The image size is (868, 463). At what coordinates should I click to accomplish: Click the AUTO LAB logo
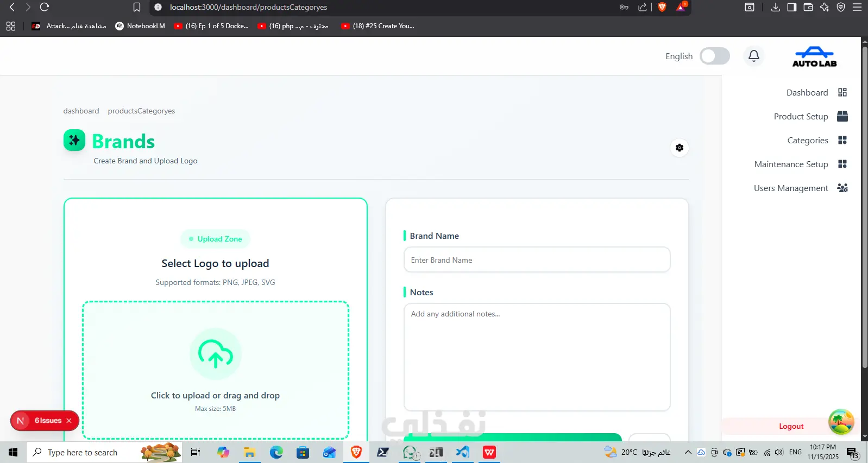point(814,57)
